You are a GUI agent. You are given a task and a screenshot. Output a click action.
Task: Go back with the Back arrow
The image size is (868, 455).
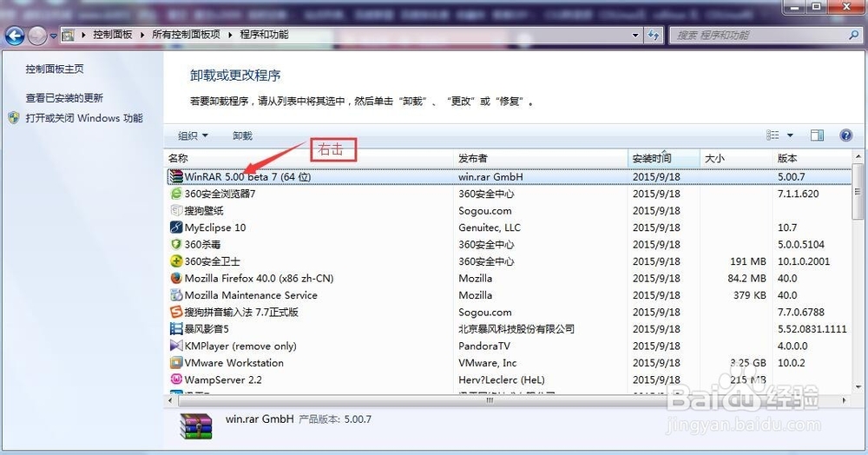click(15, 36)
